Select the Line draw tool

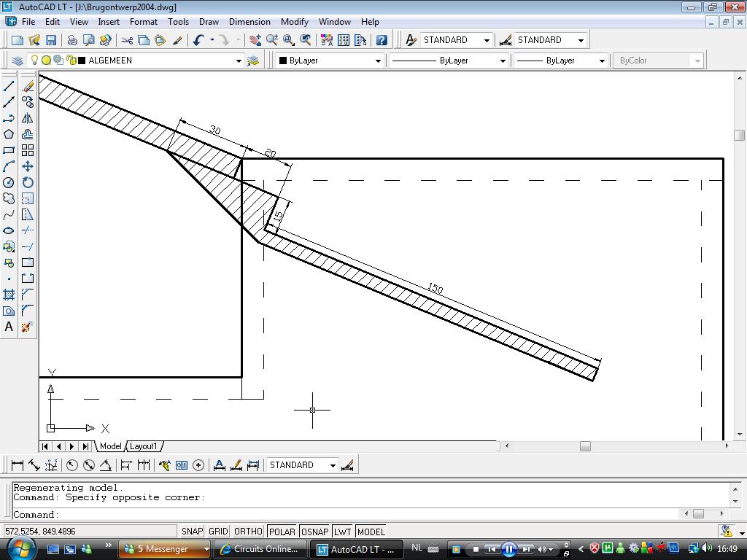[9, 86]
